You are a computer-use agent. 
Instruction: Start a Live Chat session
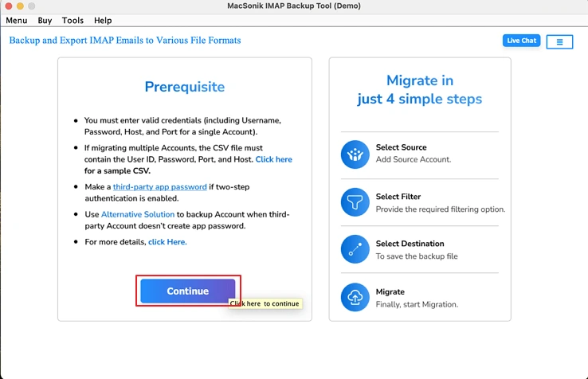click(521, 41)
